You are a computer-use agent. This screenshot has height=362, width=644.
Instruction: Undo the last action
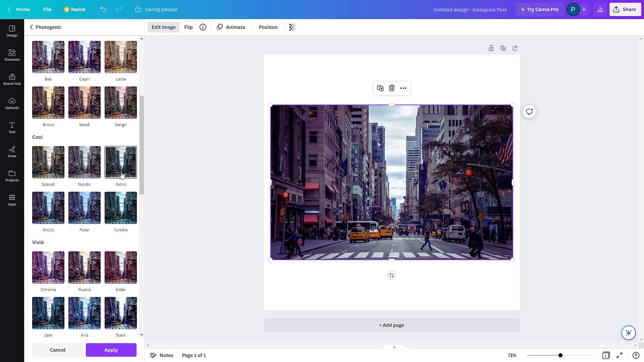coord(103,9)
